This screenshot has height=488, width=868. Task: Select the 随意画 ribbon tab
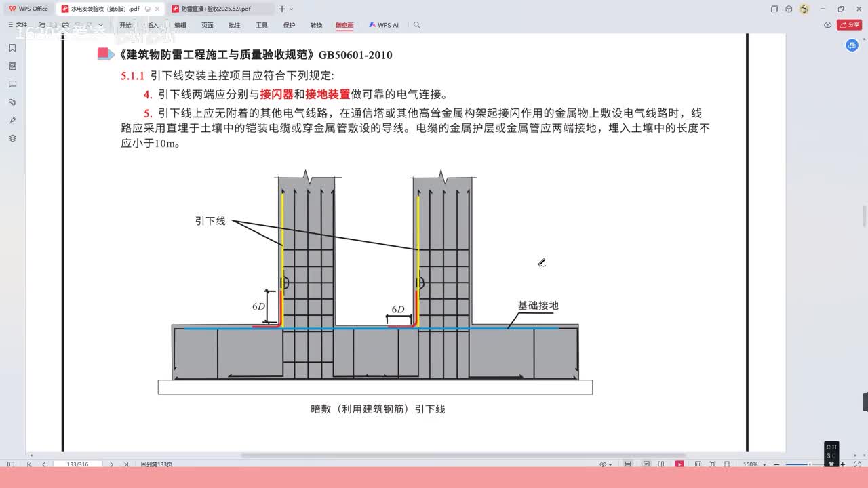[x=344, y=25]
